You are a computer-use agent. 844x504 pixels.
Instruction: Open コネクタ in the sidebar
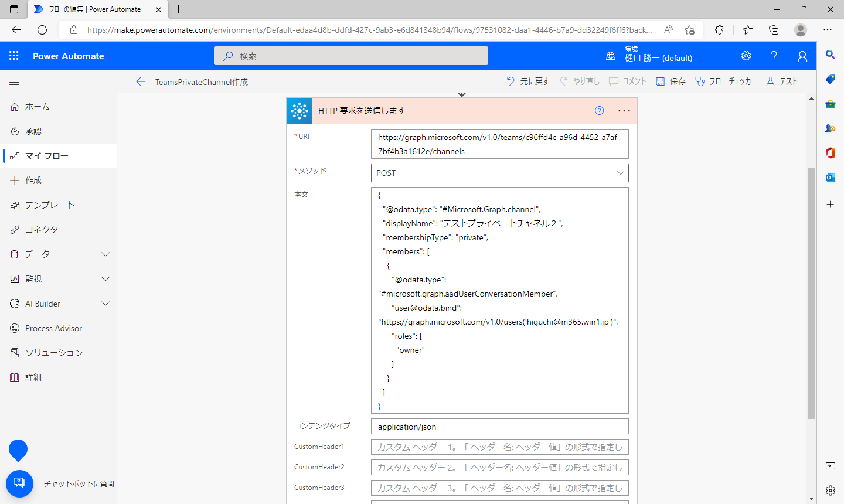[59, 230]
